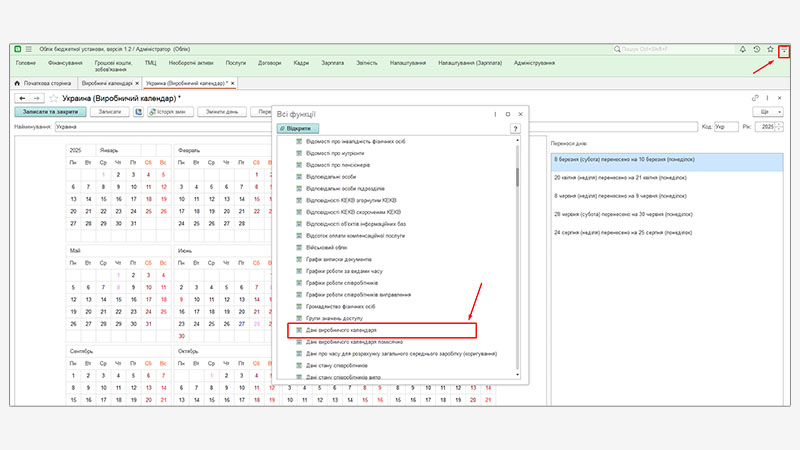The image size is (800, 450).
Task: Open the service menu arrow at top right
Action: pyautogui.click(x=785, y=49)
